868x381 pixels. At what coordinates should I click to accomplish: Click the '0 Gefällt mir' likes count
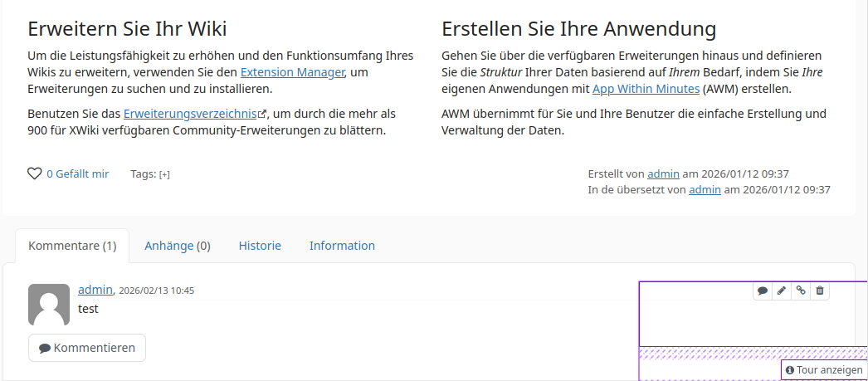click(x=77, y=173)
